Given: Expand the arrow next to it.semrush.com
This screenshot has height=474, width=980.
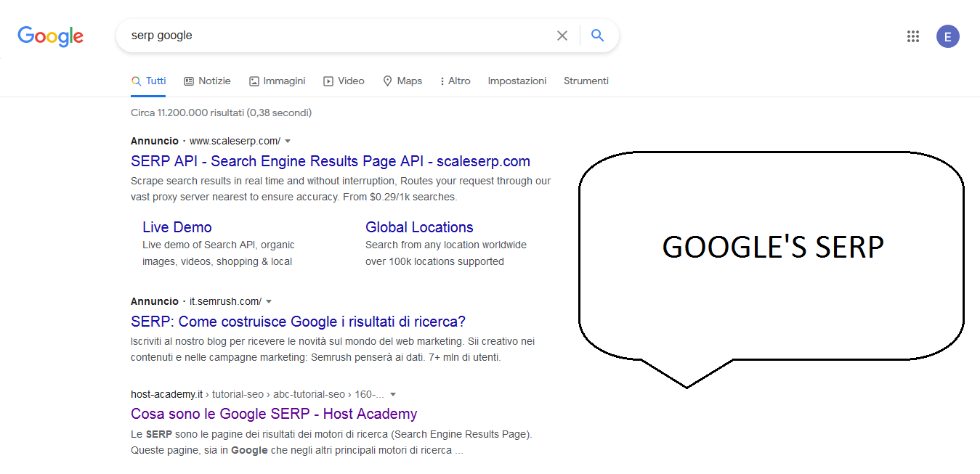Looking at the screenshot, I should 269,301.
